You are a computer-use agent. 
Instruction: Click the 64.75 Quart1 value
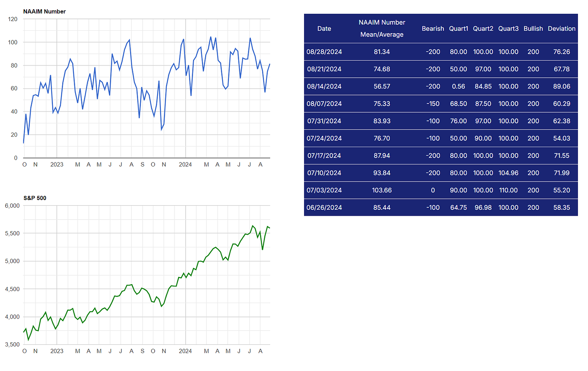click(458, 208)
